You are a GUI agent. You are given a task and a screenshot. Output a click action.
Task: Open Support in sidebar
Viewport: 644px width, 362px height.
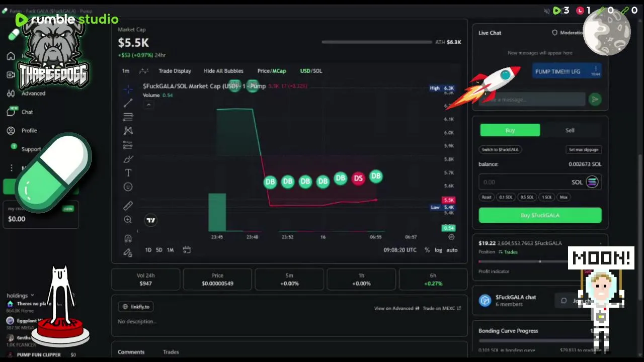click(26, 149)
